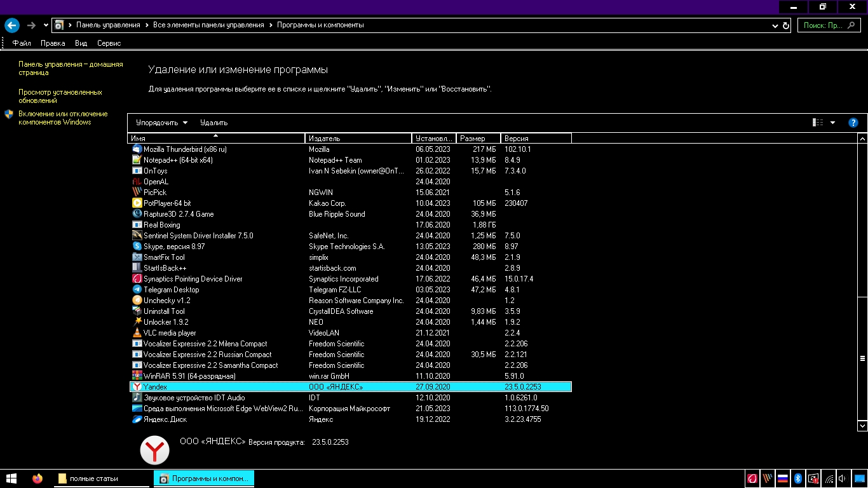
Task: Open the Файл menu
Action: [x=22, y=43]
